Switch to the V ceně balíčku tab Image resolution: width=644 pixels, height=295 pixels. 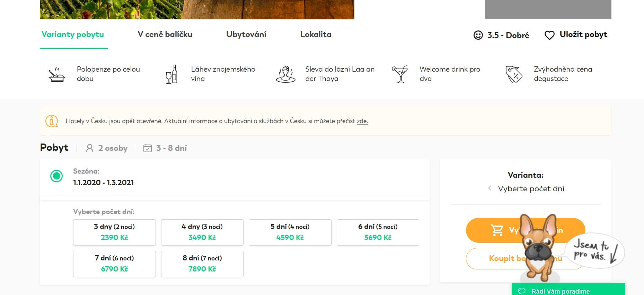165,35
